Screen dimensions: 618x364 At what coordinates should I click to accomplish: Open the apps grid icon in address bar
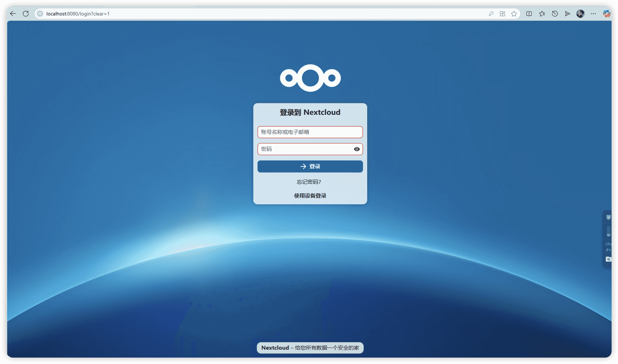click(x=502, y=14)
